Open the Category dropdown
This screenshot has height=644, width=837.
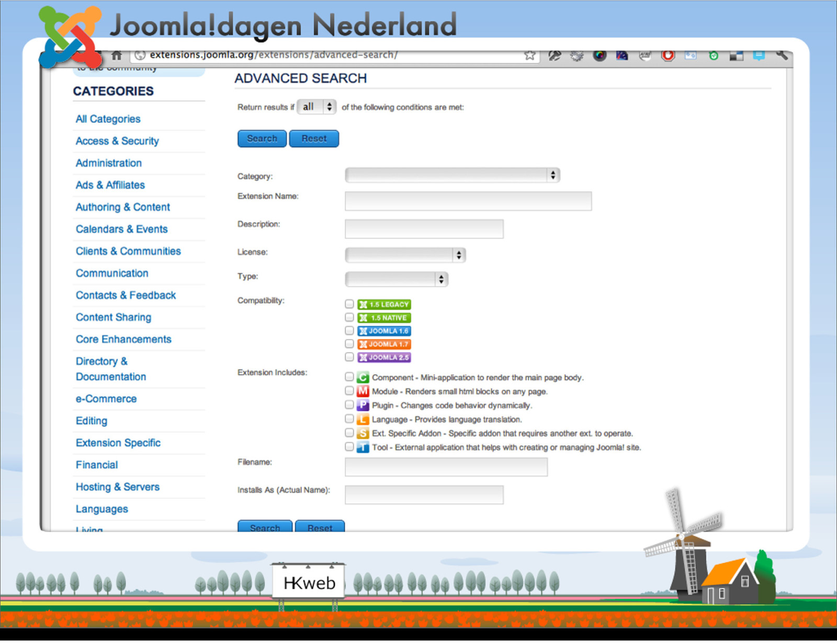coord(453,175)
